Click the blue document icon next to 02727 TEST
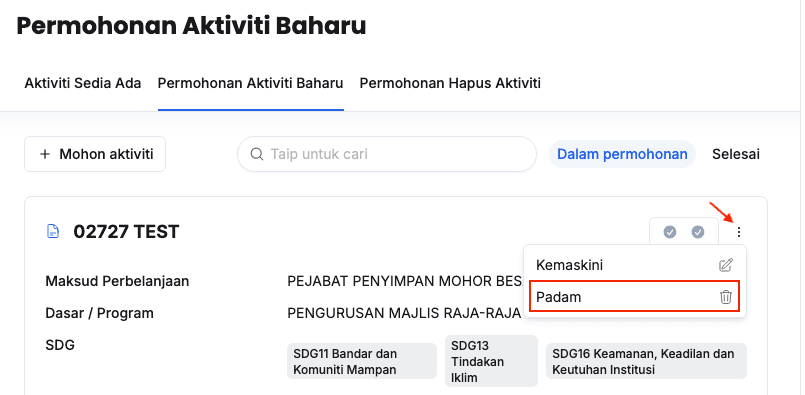 [53, 232]
